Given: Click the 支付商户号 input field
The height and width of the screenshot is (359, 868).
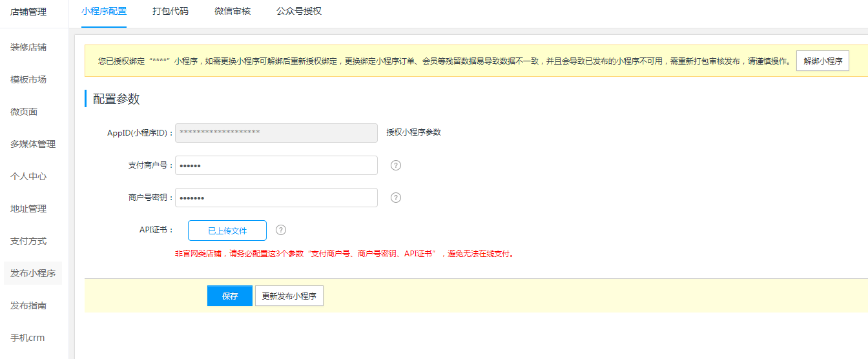Looking at the screenshot, I should (x=276, y=165).
